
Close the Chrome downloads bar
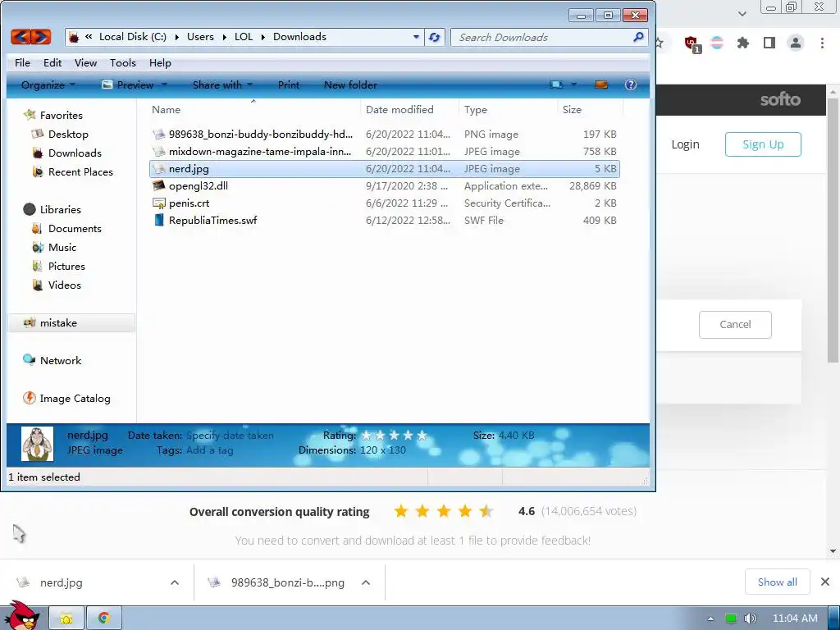point(825,582)
